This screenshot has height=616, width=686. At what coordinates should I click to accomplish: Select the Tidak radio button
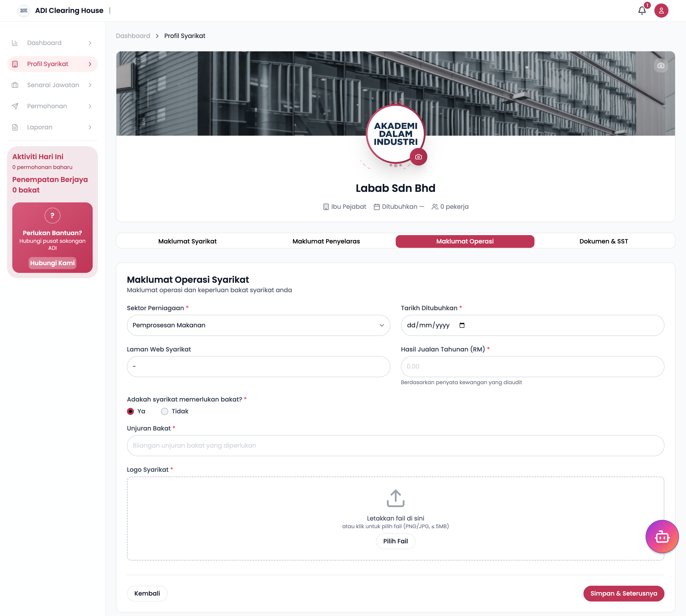(165, 411)
